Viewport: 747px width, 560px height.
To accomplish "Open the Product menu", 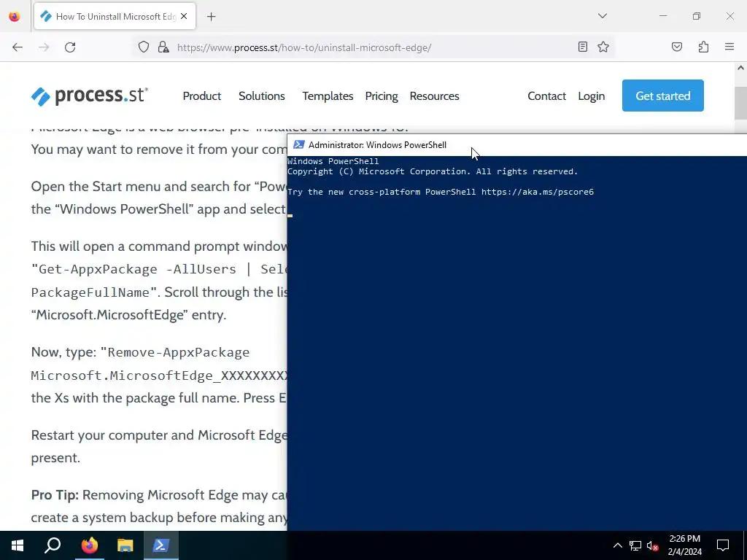I will click(x=202, y=96).
